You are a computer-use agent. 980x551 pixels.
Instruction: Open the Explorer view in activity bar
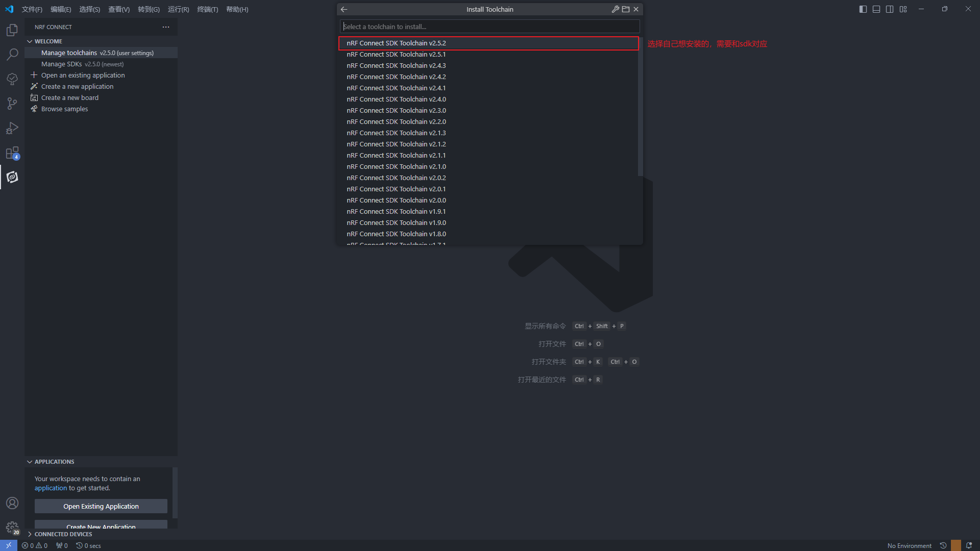[x=12, y=31]
